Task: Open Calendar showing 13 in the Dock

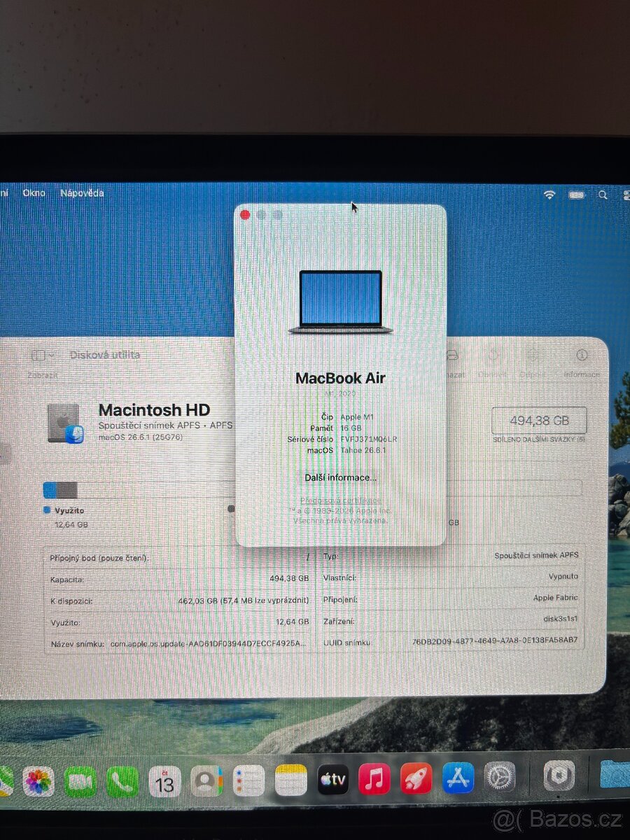Action: (164, 781)
